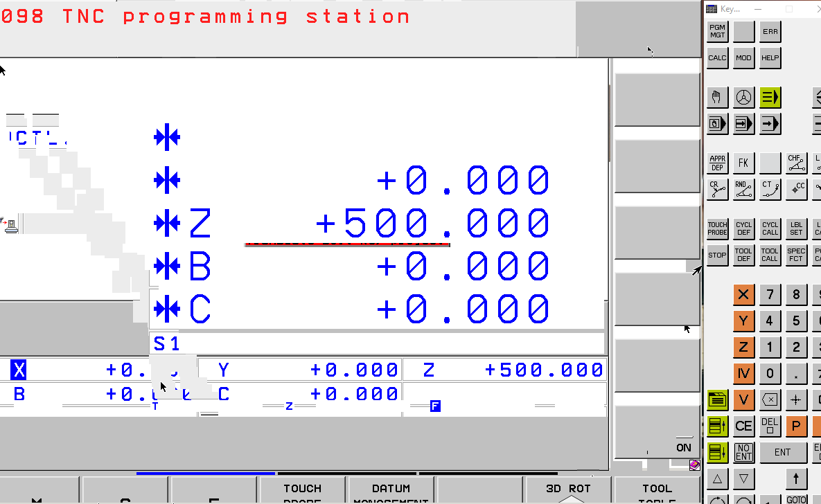Click DEL delete block key
The width and height of the screenshot is (821, 504).
(770, 426)
